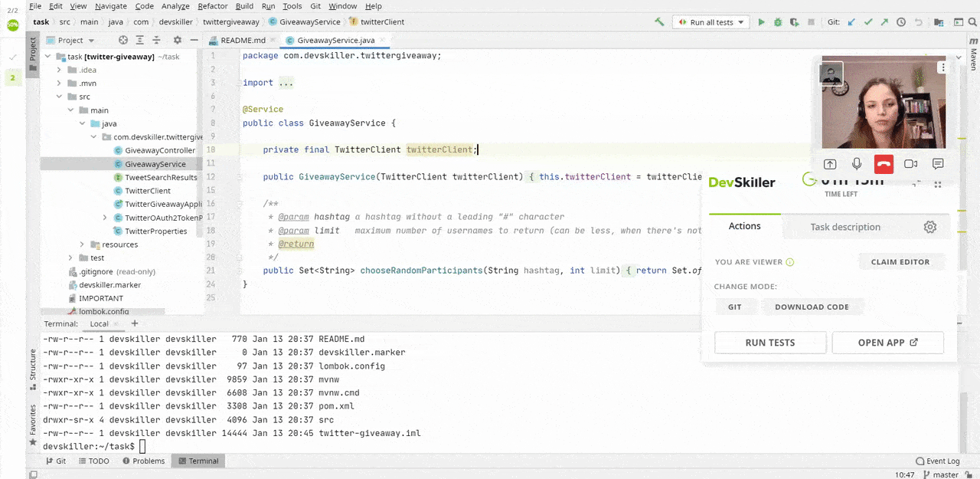Hang up the call with the red phone button
Viewport: 980px width, 479px height.
884,163
